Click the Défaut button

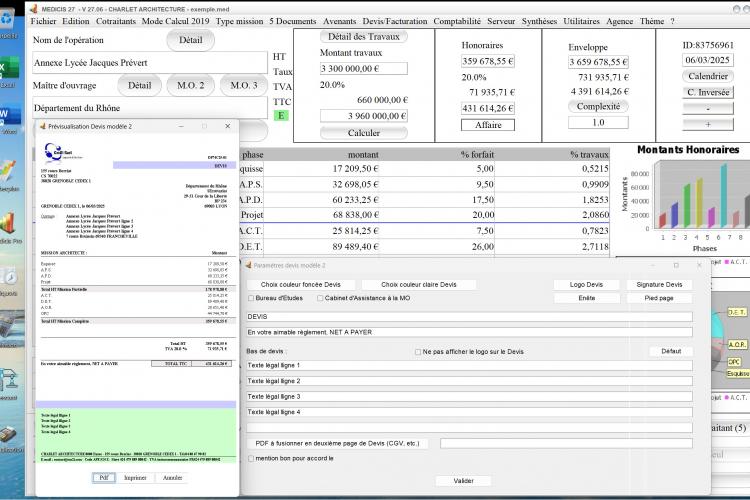coord(671,351)
